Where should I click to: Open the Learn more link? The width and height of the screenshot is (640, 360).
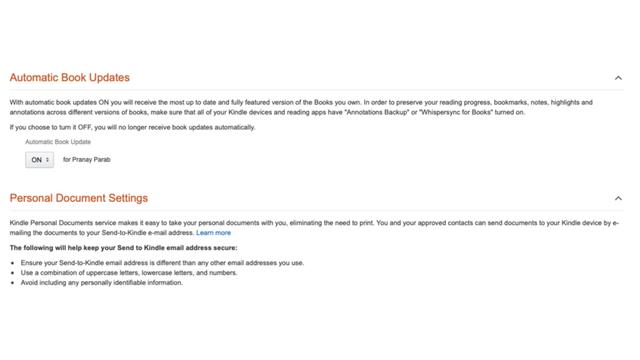213,233
